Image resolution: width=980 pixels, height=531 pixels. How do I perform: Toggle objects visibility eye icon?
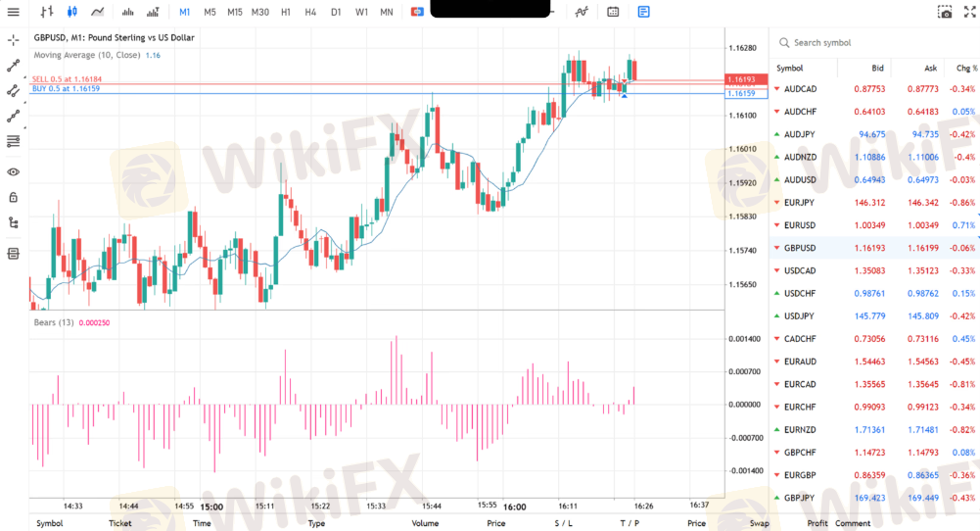tap(13, 172)
